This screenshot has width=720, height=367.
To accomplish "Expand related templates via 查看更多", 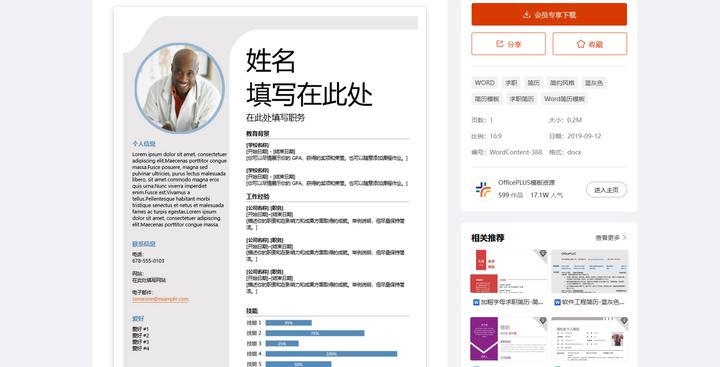I will [611, 238].
